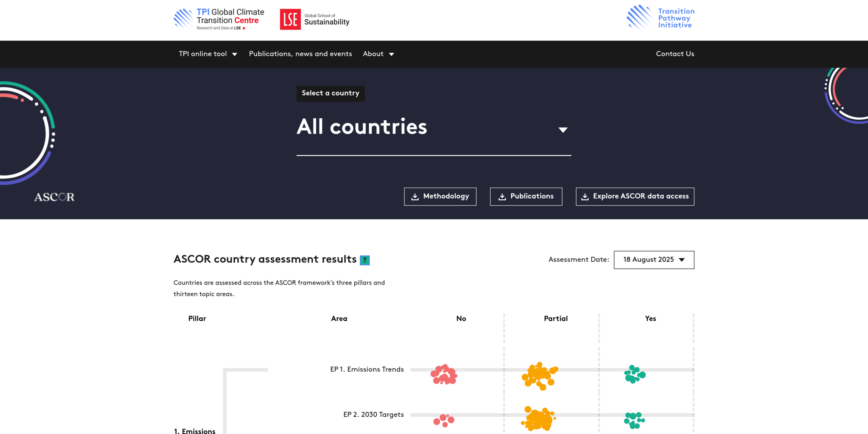The image size is (868, 434).
Task: Click Explore ASCOR data access
Action: tap(635, 197)
